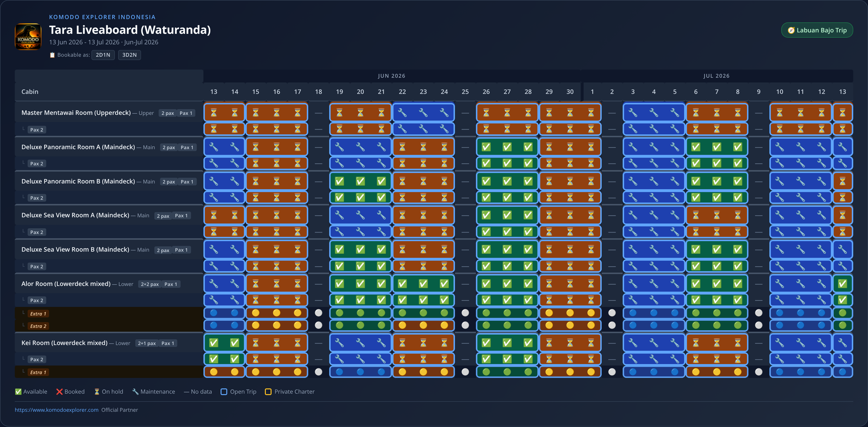The height and width of the screenshot is (427, 868).
Task: Click the 2+1 pax badge on Kei Room
Action: [146, 343]
